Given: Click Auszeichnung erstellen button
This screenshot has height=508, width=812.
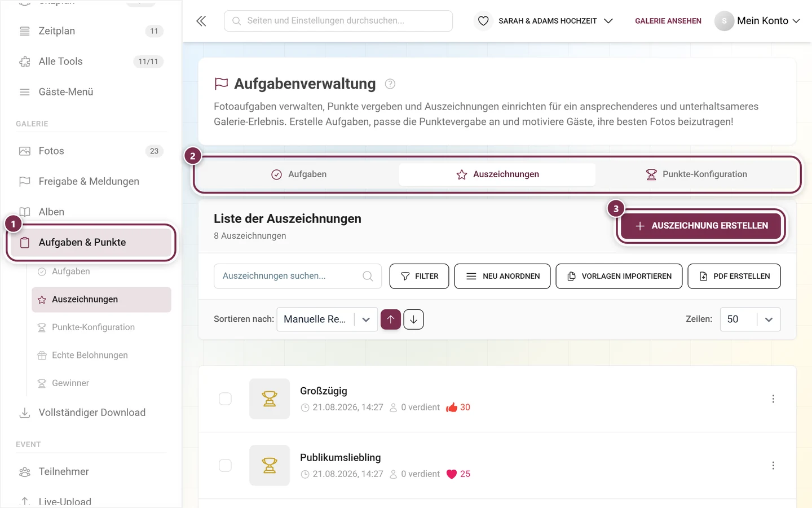Looking at the screenshot, I should pos(701,226).
